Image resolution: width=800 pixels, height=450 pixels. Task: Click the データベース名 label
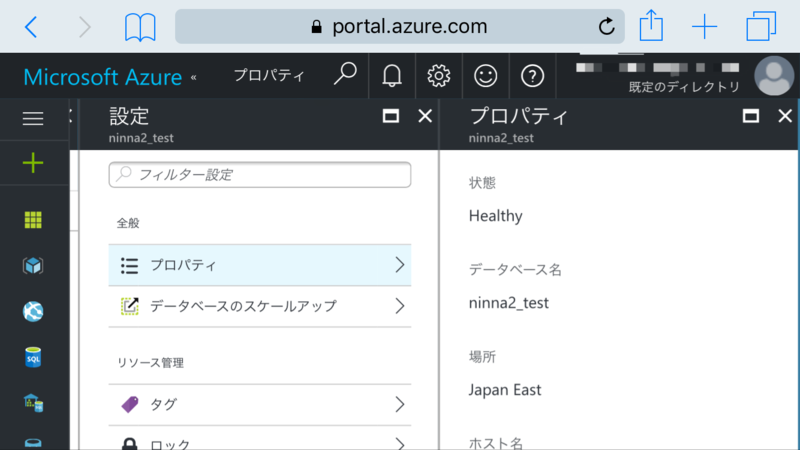click(x=515, y=269)
